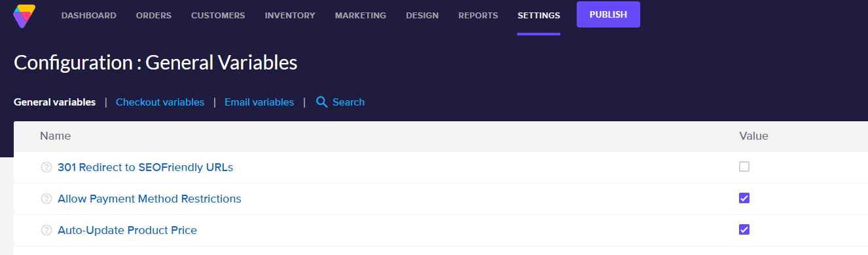The image size is (868, 255).
Task: Click the magnifier icon next to Search
Action: click(x=321, y=102)
